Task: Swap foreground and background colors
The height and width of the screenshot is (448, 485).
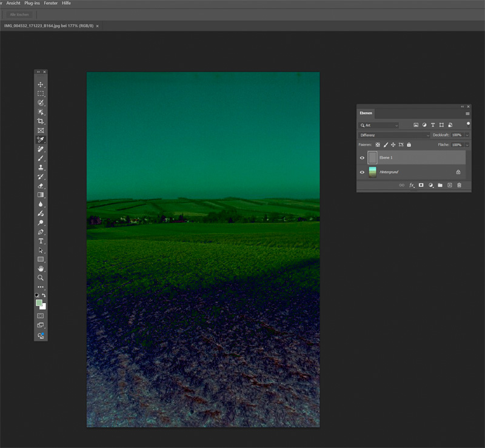Action: 44,295
